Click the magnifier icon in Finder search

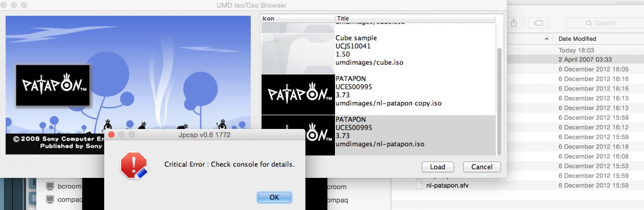click(589, 23)
